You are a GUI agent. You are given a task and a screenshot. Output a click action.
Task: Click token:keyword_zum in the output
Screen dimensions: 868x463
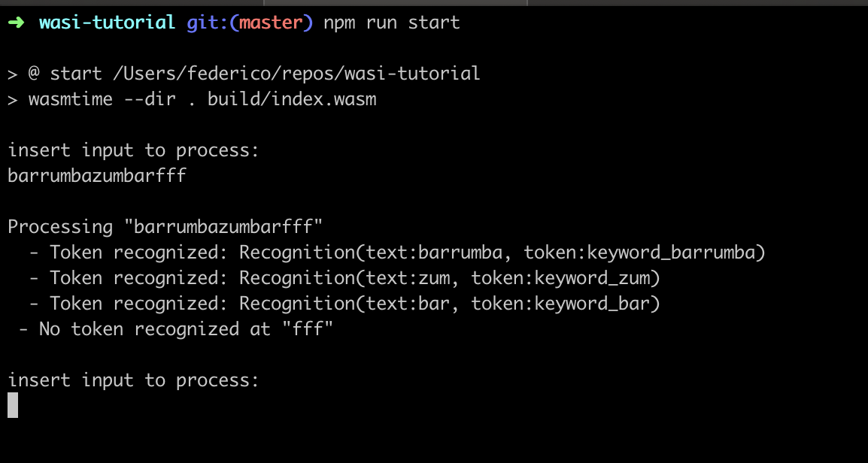tap(561, 278)
